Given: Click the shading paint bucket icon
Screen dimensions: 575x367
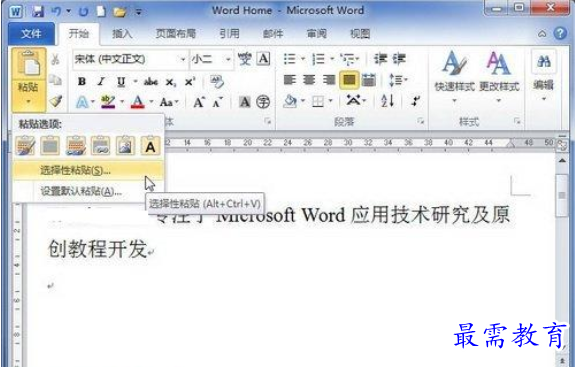Looking at the screenshot, I should [x=290, y=101].
